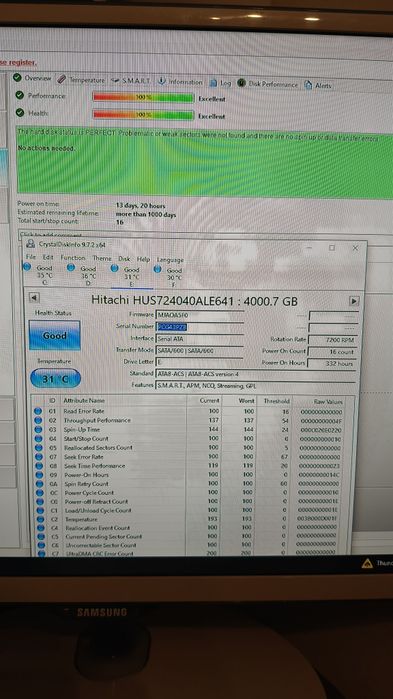Screen dimensions: 393x699
Task: Open the S.M.A.R.T. tab
Action: tap(131, 81)
